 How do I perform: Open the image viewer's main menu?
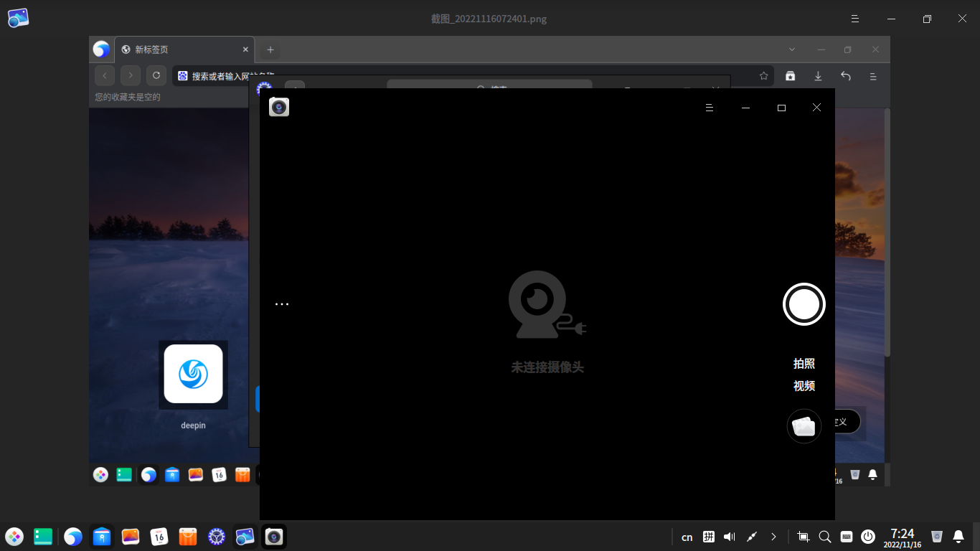854,19
